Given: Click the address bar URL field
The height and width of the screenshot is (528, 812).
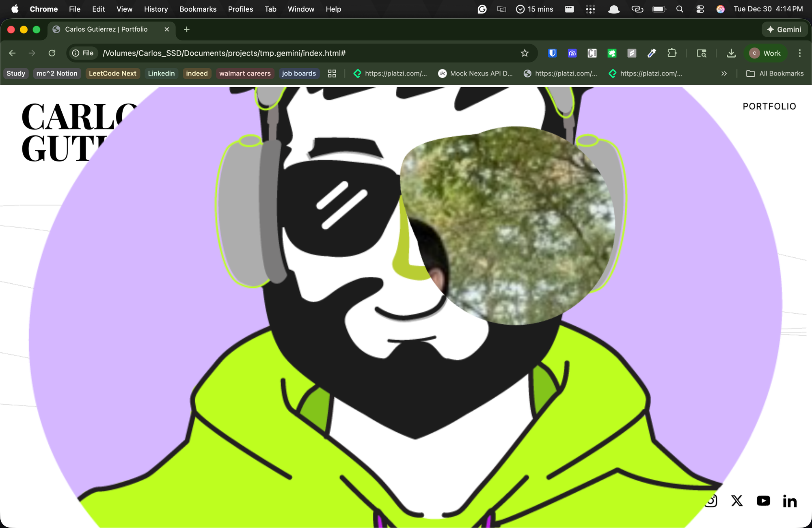Looking at the screenshot, I should 284,53.
